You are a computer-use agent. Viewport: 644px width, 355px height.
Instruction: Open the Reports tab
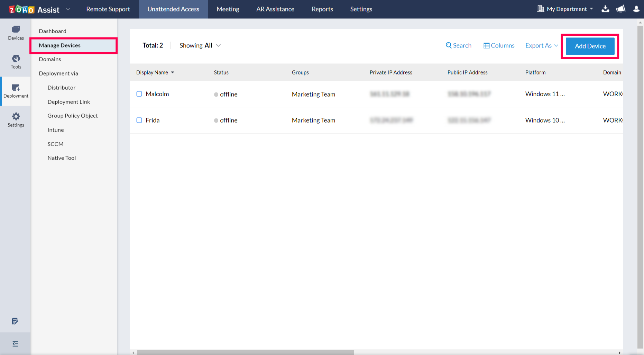pyautogui.click(x=322, y=9)
